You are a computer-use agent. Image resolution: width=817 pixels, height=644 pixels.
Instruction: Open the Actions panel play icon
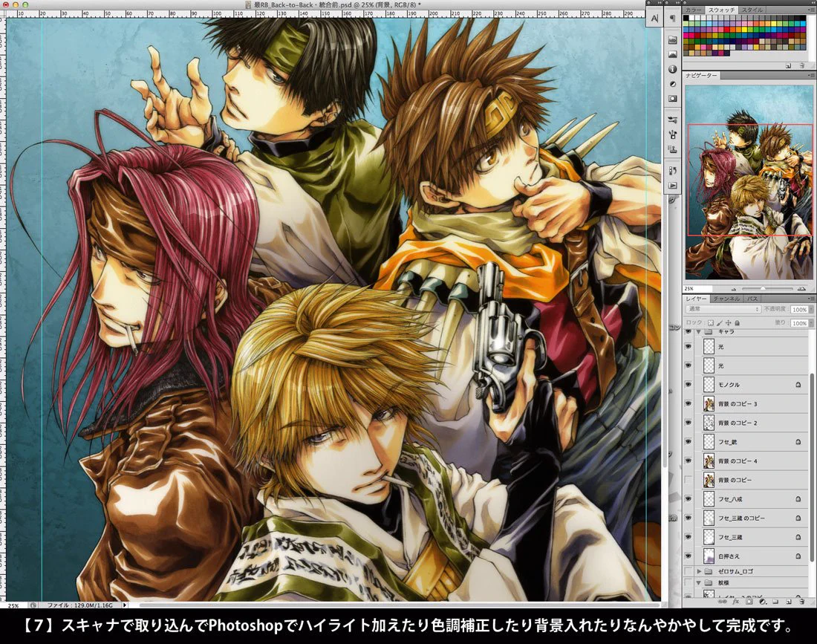tap(672, 185)
